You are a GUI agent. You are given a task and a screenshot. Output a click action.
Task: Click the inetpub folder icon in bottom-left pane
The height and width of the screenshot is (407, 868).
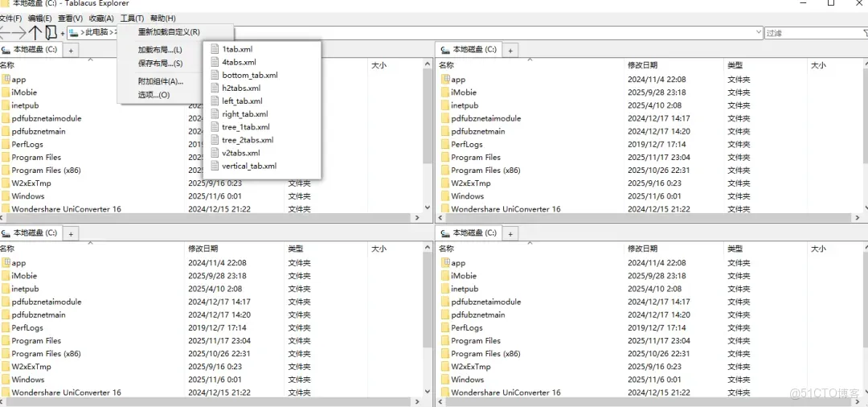click(6, 289)
